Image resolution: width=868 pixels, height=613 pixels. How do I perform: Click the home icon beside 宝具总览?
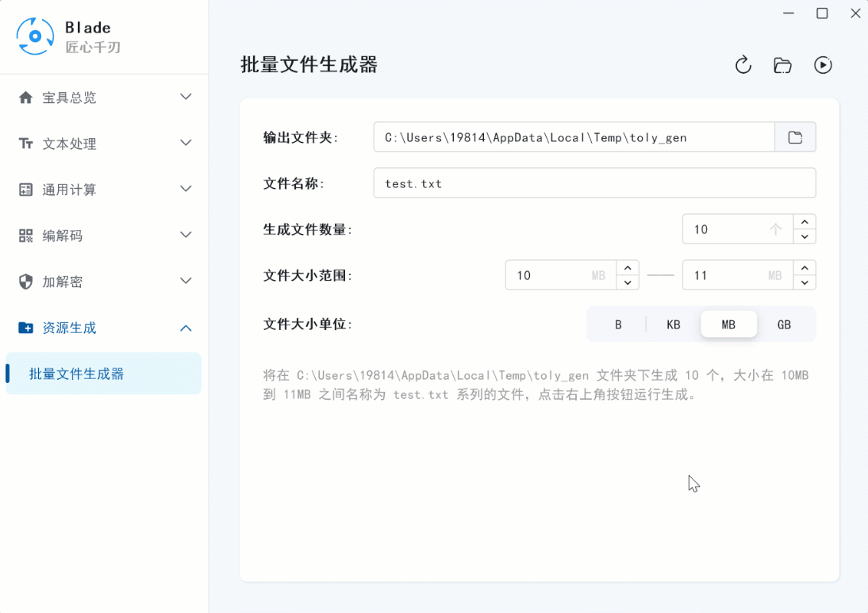pyautogui.click(x=25, y=98)
